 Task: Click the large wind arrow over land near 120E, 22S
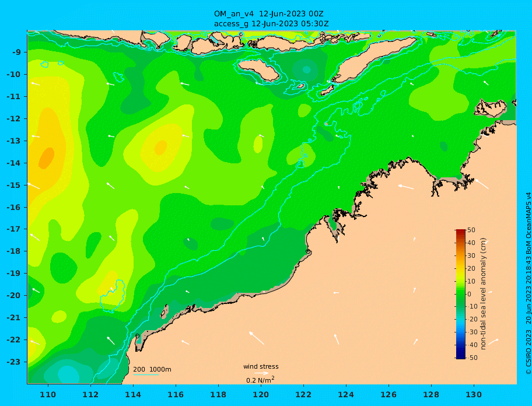pyautogui.click(x=257, y=338)
